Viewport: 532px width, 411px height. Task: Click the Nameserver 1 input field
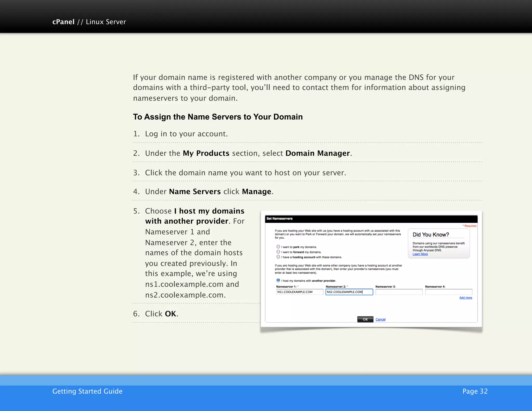pyautogui.click(x=300, y=292)
